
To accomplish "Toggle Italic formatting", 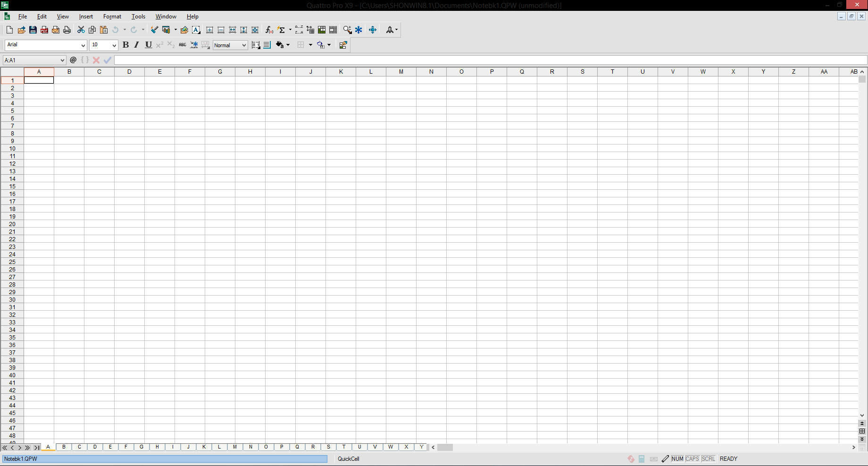I will 137,45.
